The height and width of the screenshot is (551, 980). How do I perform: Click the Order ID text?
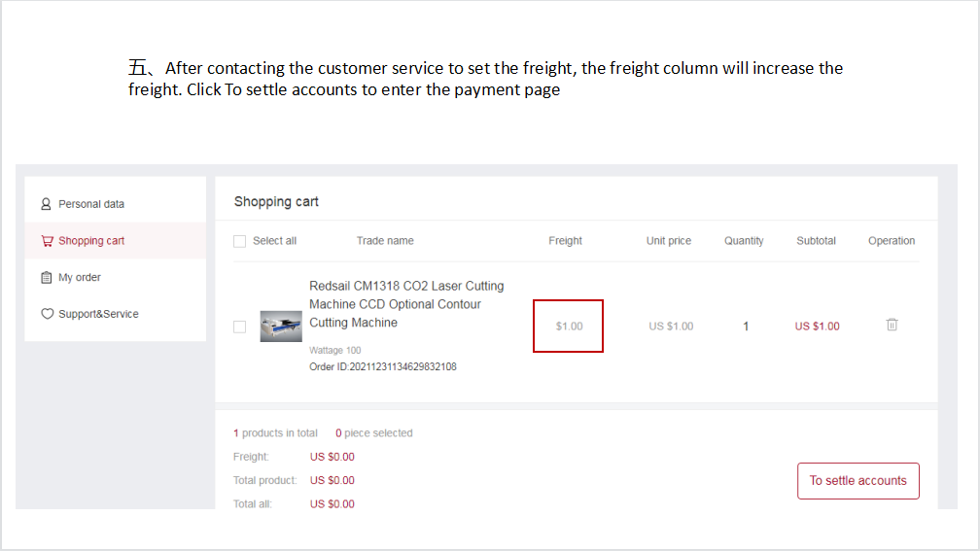pyautogui.click(x=382, y=366)
